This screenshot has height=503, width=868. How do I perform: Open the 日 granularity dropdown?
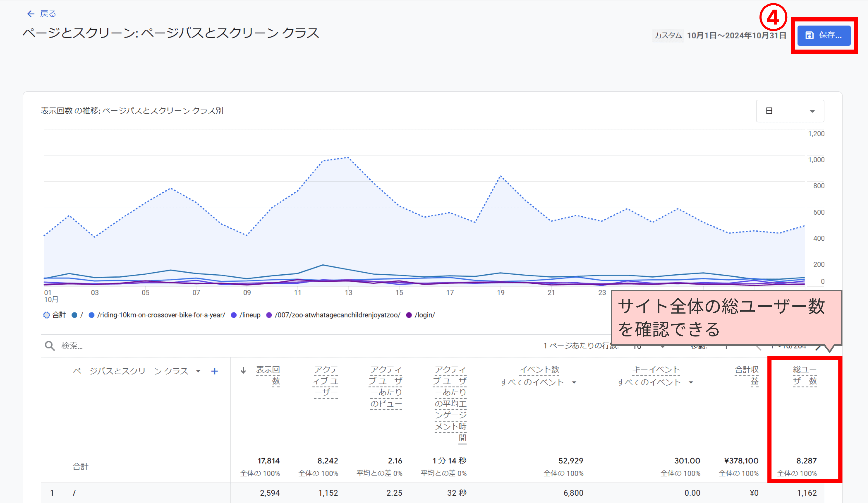pos(790,111)
